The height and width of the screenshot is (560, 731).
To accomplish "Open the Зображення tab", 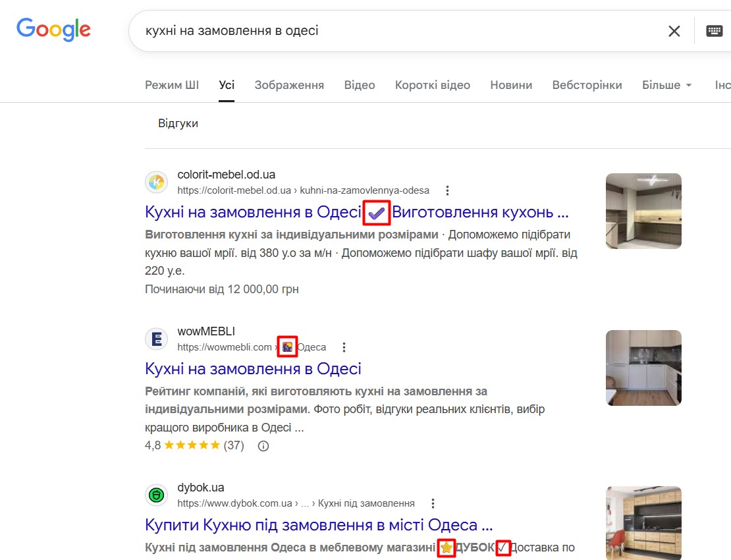I will coord(289,86).
